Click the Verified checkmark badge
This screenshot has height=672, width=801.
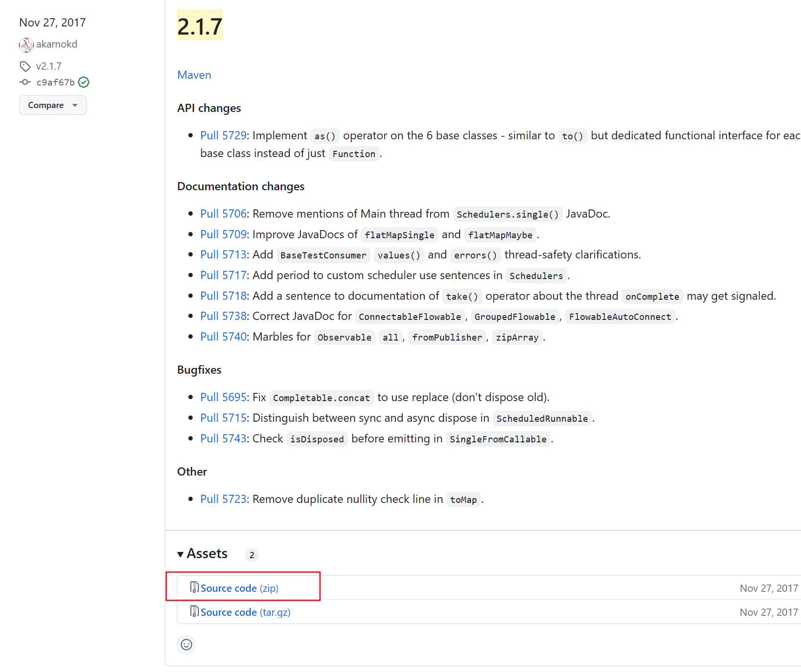(84, 82)
